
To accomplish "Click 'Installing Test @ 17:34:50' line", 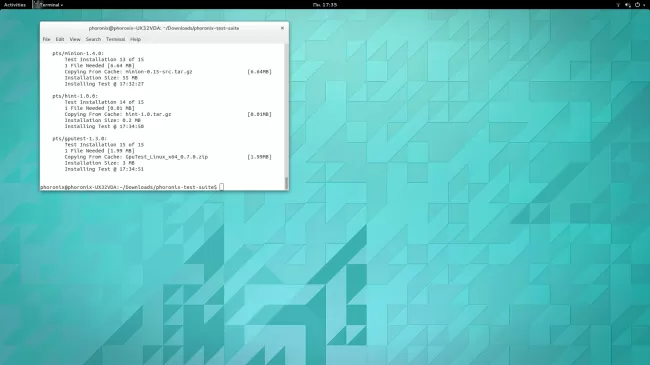I will [104, 127].
